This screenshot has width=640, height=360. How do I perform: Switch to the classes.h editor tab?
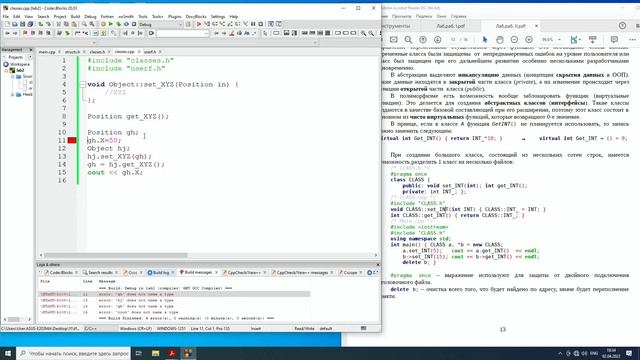coord(97,52)
